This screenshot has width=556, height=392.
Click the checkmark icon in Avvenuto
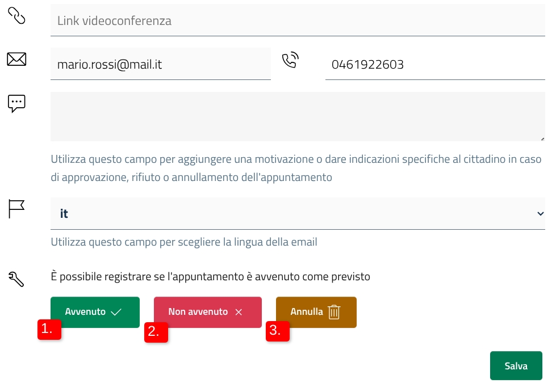[x=116, y=312]
